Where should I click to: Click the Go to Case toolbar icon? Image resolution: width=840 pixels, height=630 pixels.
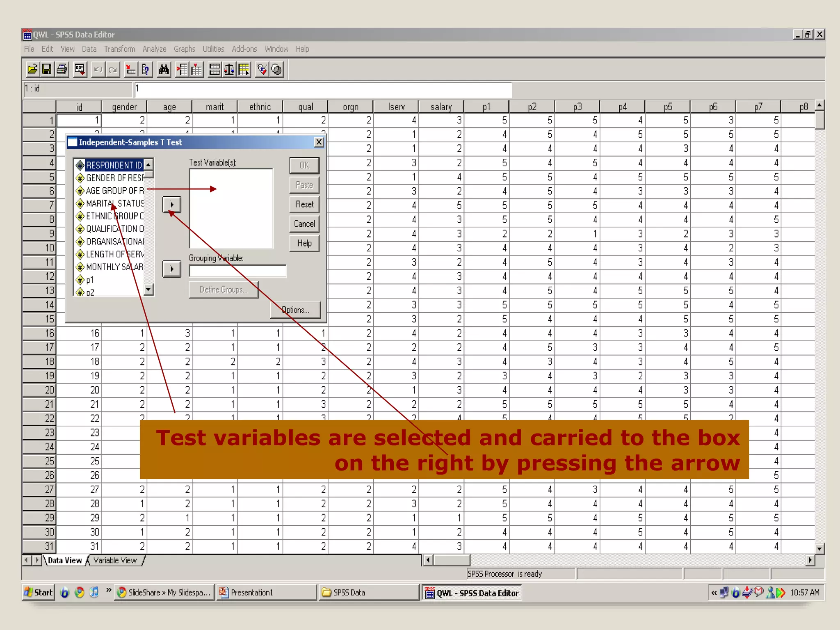pos(131,69)
